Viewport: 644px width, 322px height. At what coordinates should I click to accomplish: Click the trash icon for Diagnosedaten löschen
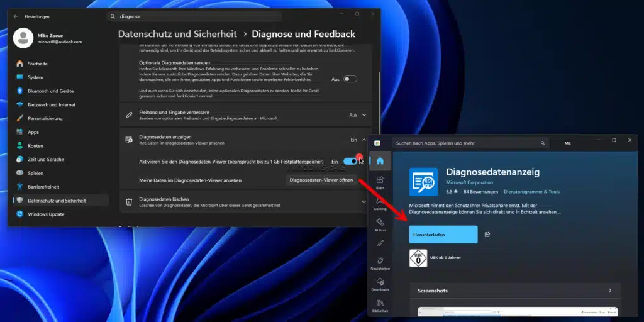click(x=129, y=202)
